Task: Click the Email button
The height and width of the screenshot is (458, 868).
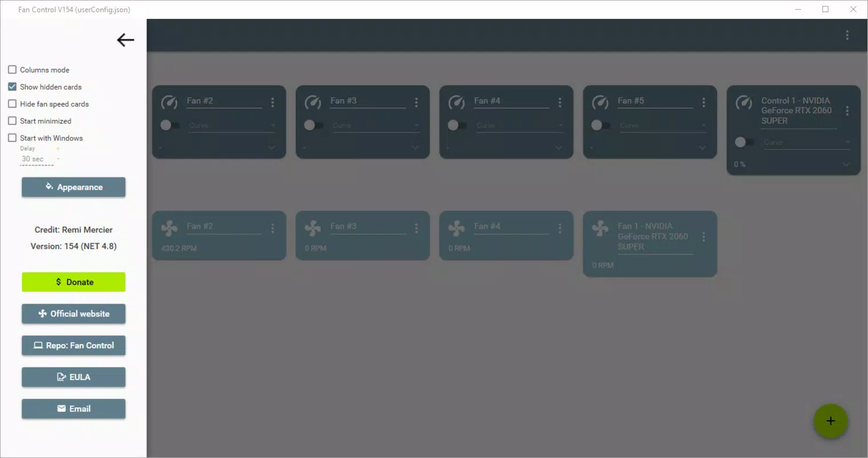Action: pyautogui.click(x=73, y=409)
